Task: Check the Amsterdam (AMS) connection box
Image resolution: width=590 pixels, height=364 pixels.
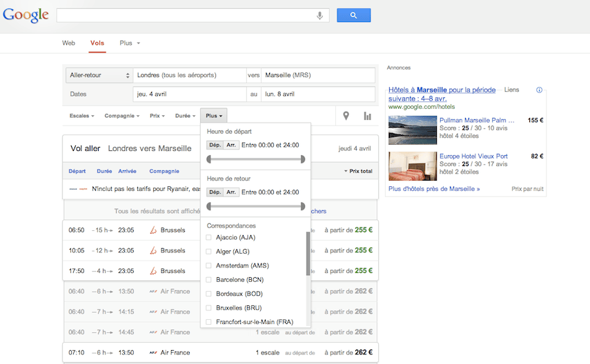Action: pos(208,265)
